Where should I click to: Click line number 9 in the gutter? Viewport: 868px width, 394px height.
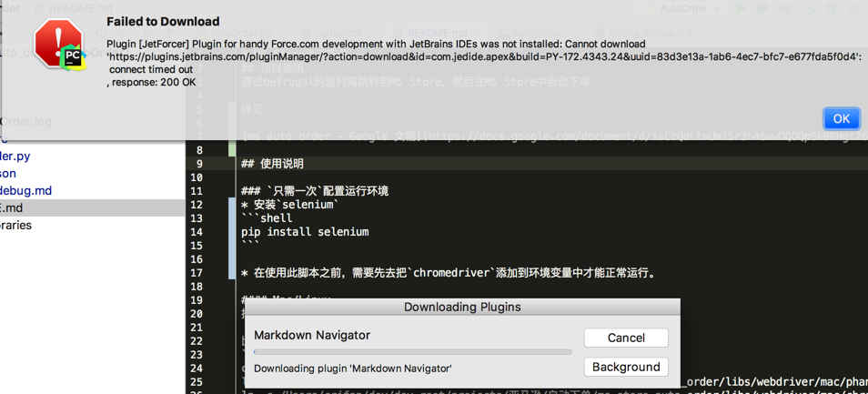[200, 164]
